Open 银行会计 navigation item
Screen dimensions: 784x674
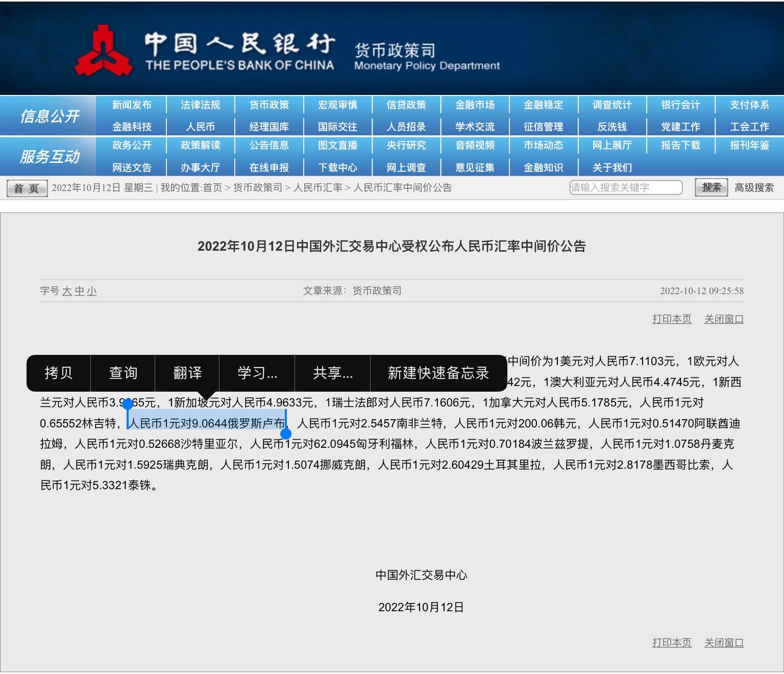click(680, 105)
